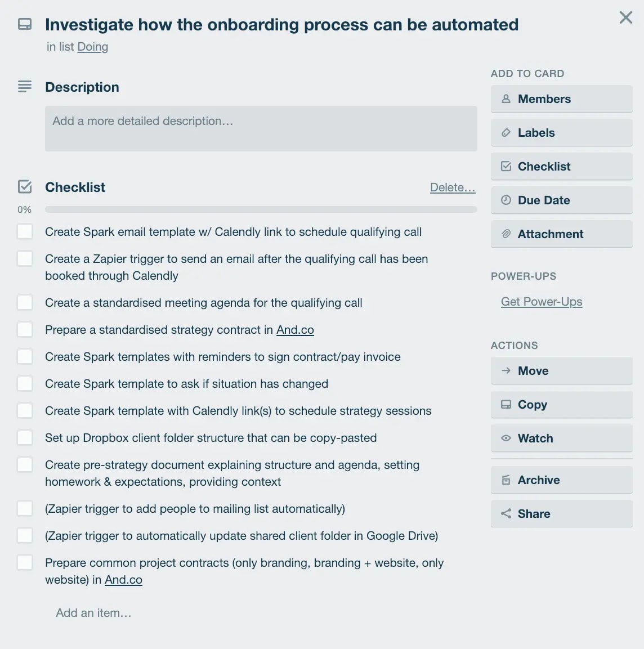Click the card cover icon beside the title
Screen dimensions: 644x649
click(x=24, y=24)
